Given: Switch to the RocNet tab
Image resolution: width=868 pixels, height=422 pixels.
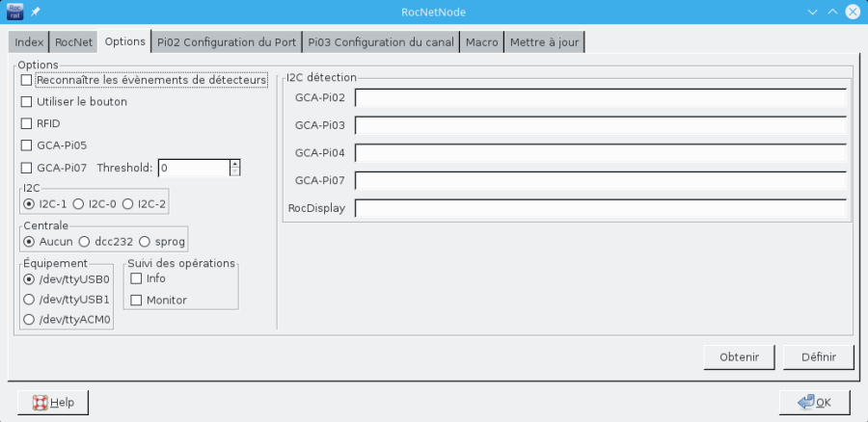Looking at the screenshot, I should pos(73,42).
